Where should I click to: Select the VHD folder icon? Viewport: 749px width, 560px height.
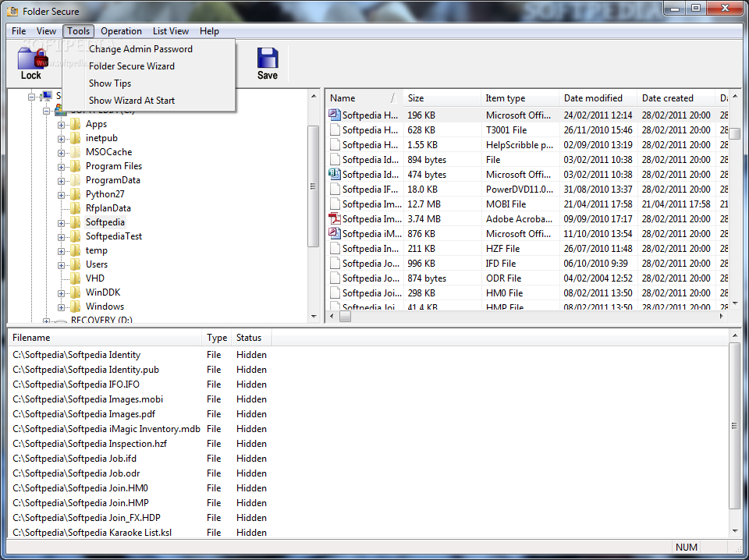coord(76,278)
